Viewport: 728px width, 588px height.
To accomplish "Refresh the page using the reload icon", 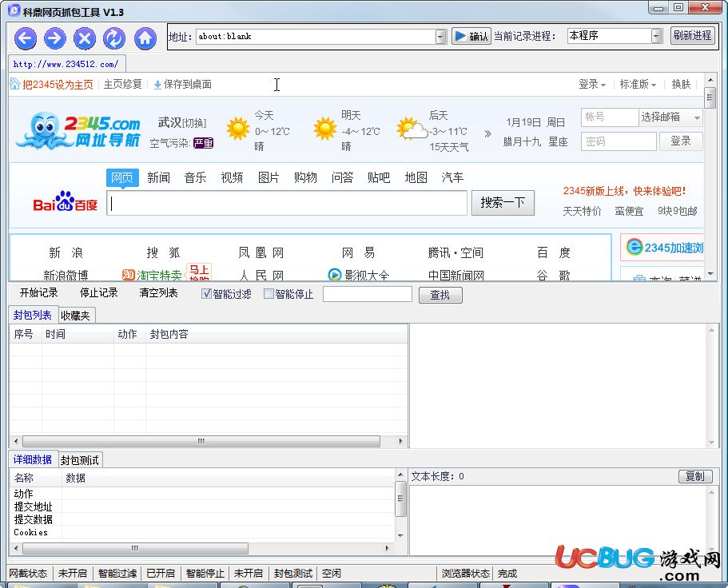I will tap(114, 38).
